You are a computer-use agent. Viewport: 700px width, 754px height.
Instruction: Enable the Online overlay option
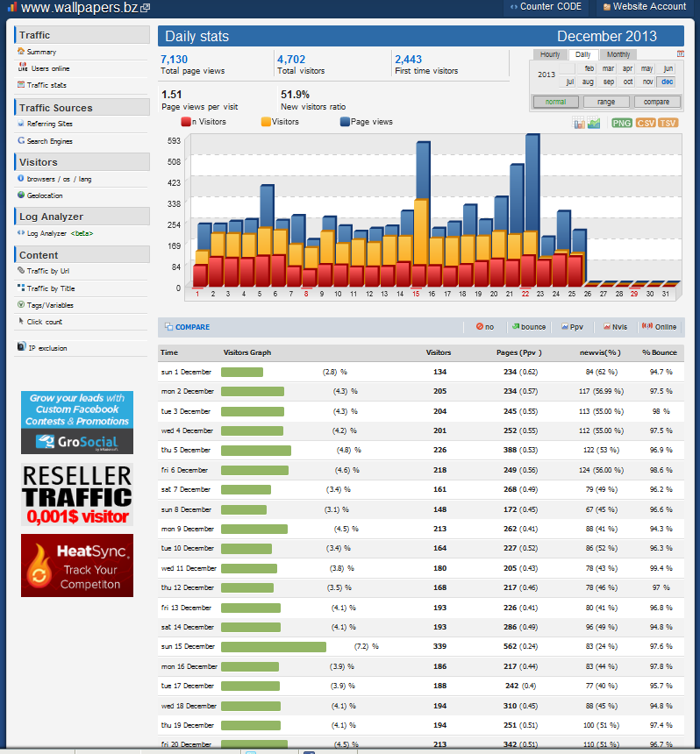[659, 327]
